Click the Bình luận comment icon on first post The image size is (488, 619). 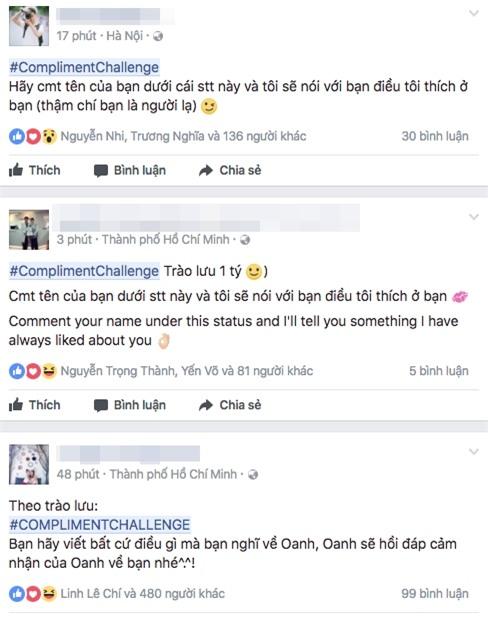[101, 171]
